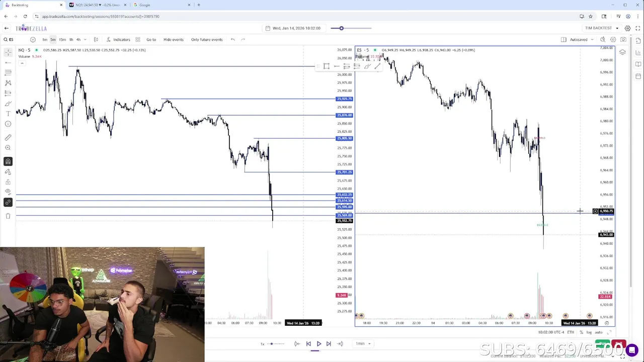Viewport: 644px width, 362px height.
Task: Step back one bar in replay
Action: (x=308, y=344)
